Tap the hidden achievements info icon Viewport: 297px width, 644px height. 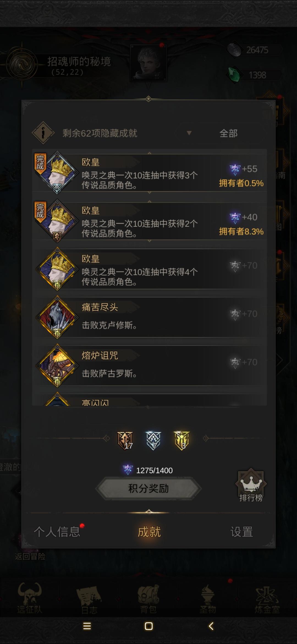(43, 133)
